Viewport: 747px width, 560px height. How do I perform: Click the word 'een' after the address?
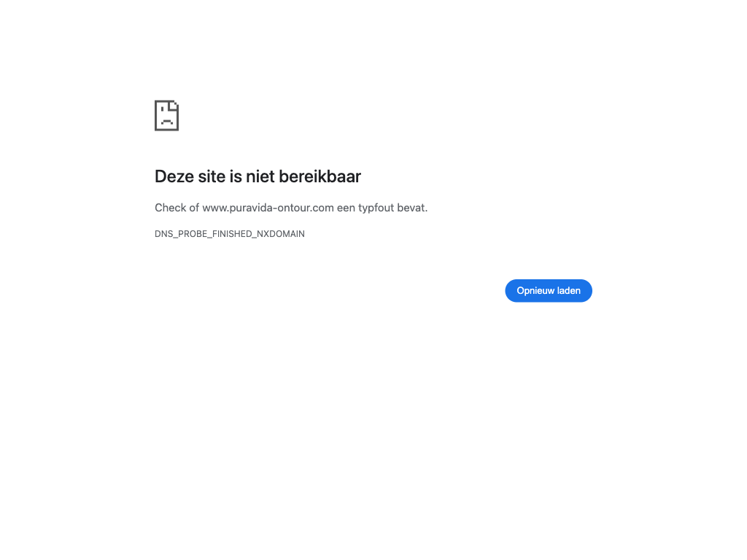click(x=346, y=208)
